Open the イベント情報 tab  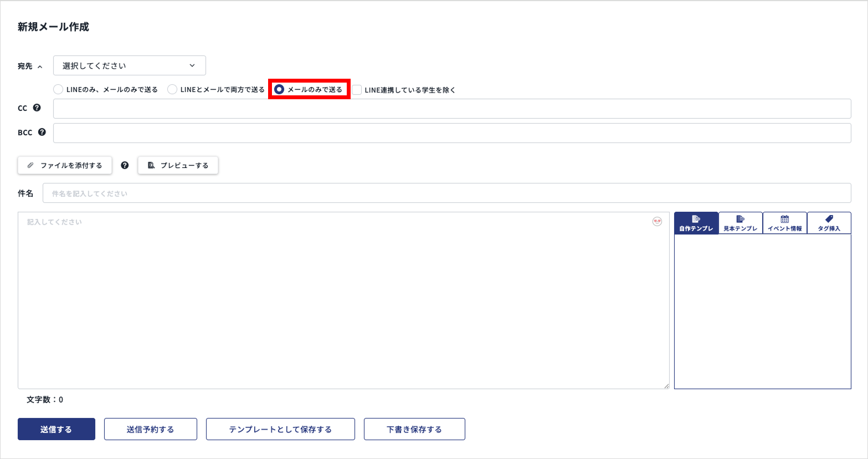tap(784, 223)
